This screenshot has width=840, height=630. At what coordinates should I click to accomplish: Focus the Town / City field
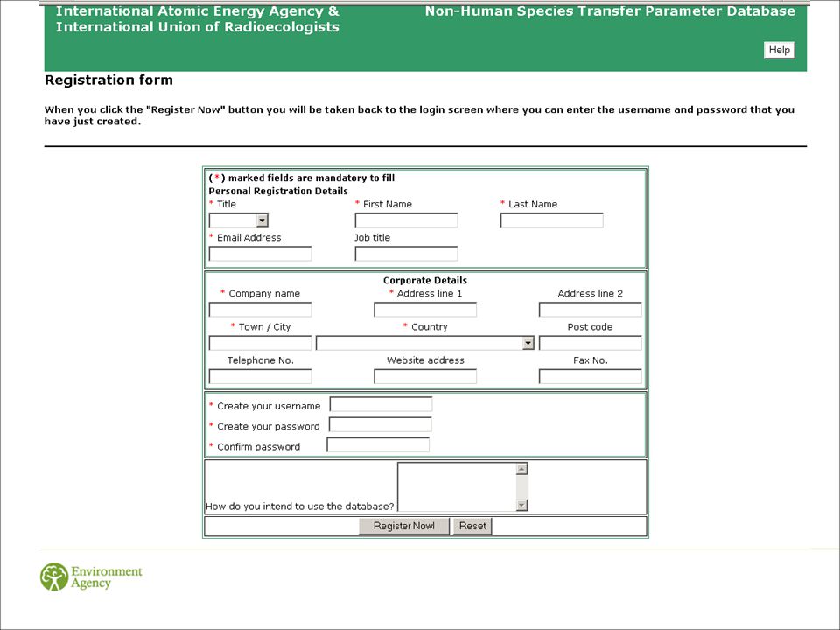[x=260, y=343]
